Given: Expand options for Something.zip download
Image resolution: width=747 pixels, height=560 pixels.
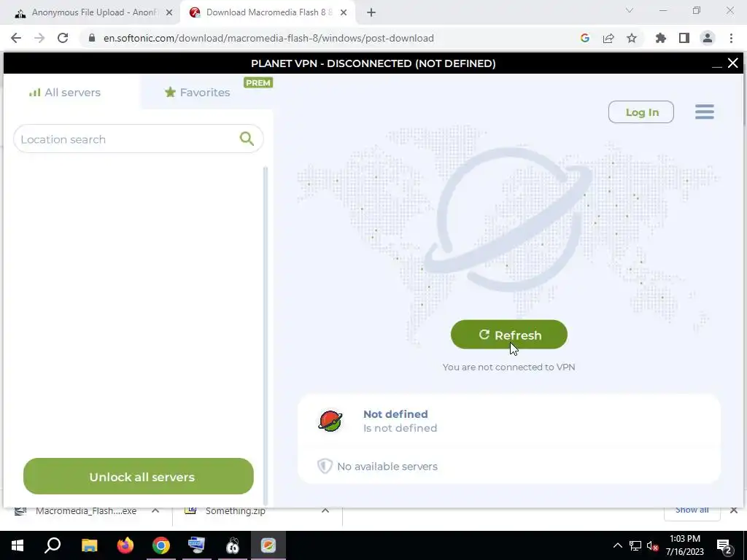Looking at the screenshot, I should click(x=325, y=510).
